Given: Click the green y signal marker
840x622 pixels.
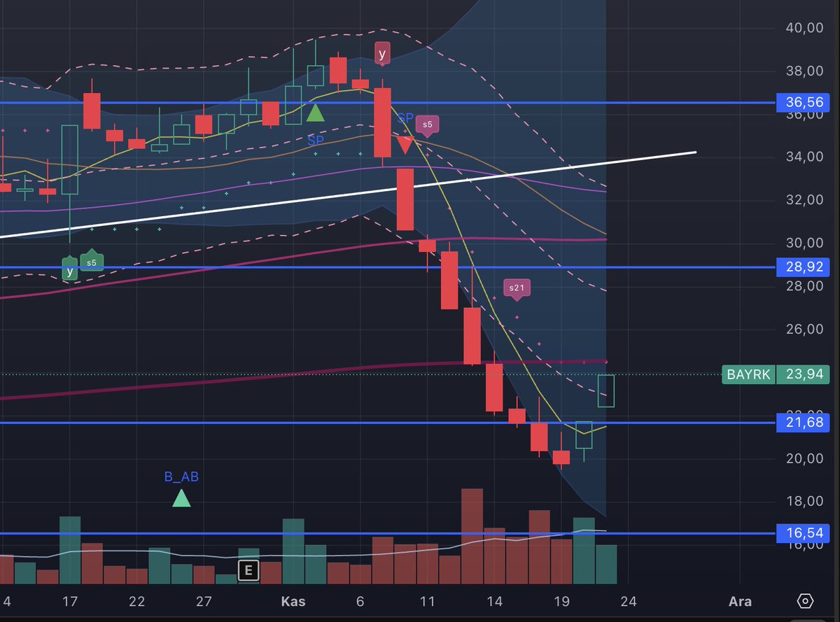Looking at the screenshot, I should (69, 269).
